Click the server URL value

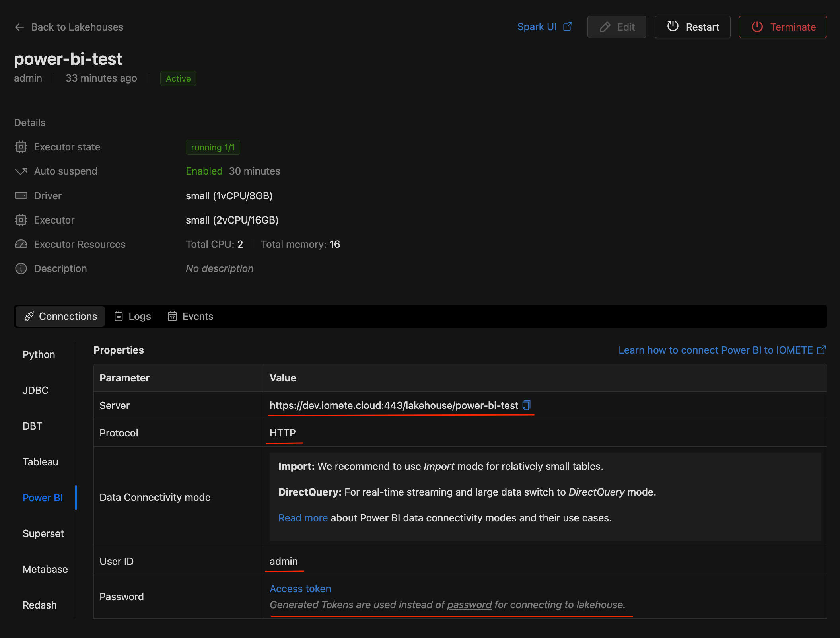click(x=394, y=405)
